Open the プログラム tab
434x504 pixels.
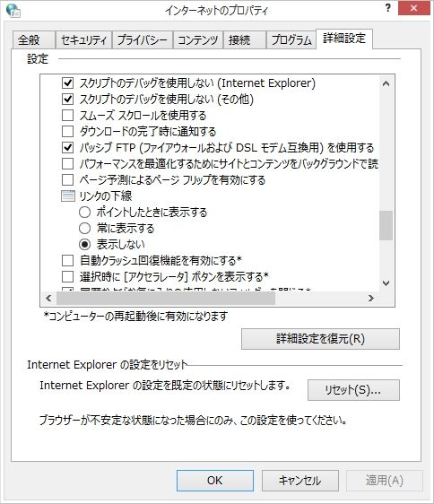point(291,40)
